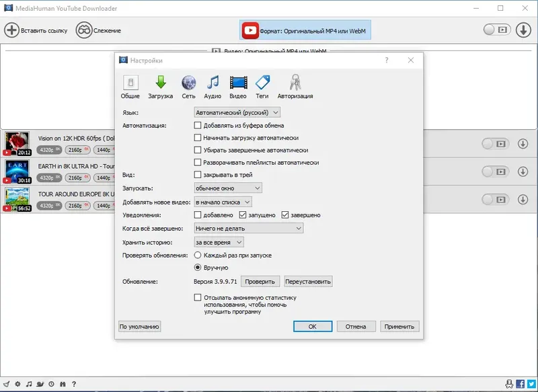Click the download-all arrow in the main toolbar
The image size is (538, 392).
pos(523,30)
